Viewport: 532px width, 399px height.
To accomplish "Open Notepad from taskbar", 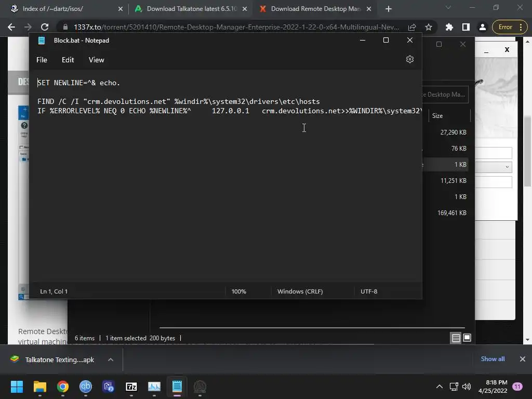I will [177, 387].
